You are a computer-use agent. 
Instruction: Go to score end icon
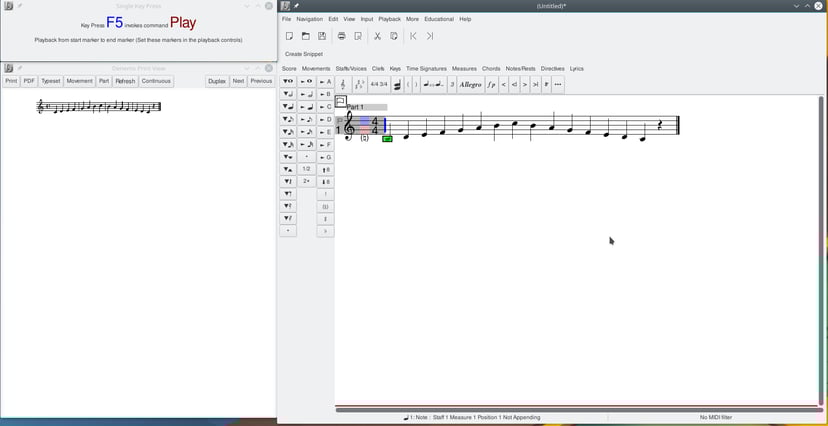[430, 36]
